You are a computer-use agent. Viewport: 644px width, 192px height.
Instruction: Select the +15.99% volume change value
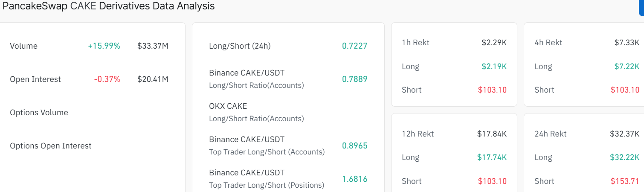(x=104, y=46)
